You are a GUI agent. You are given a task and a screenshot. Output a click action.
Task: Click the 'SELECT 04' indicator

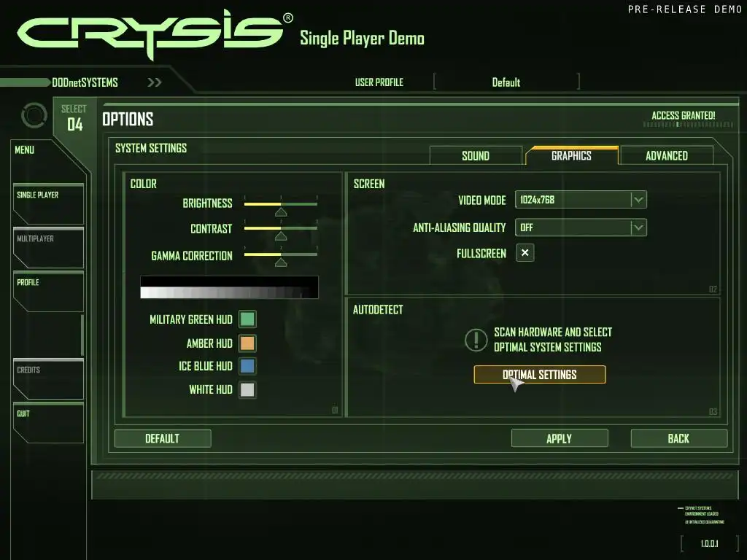pos(74,118)
